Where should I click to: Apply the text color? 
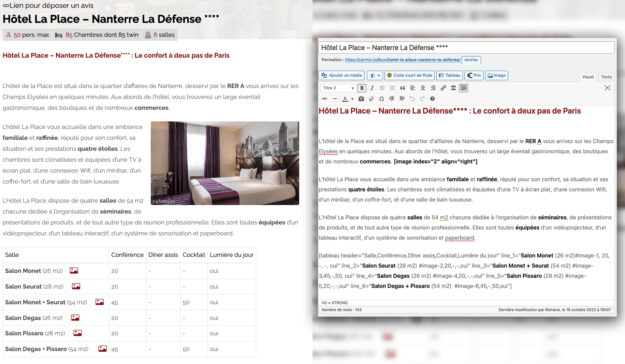345,99
